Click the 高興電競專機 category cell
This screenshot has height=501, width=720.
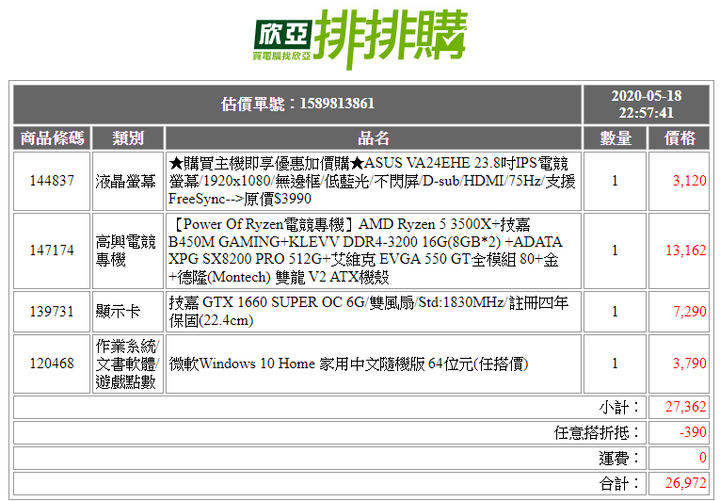point(128,251)
